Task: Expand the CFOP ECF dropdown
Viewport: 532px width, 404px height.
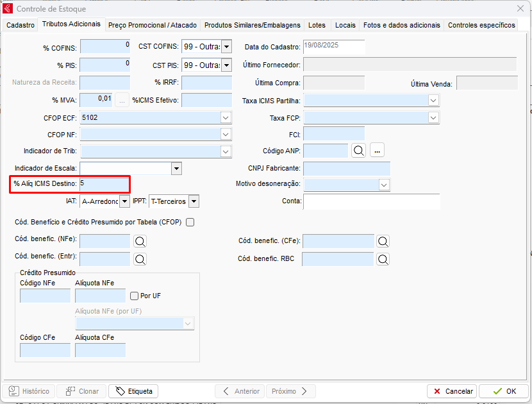Action: click(x=226, y=118)
